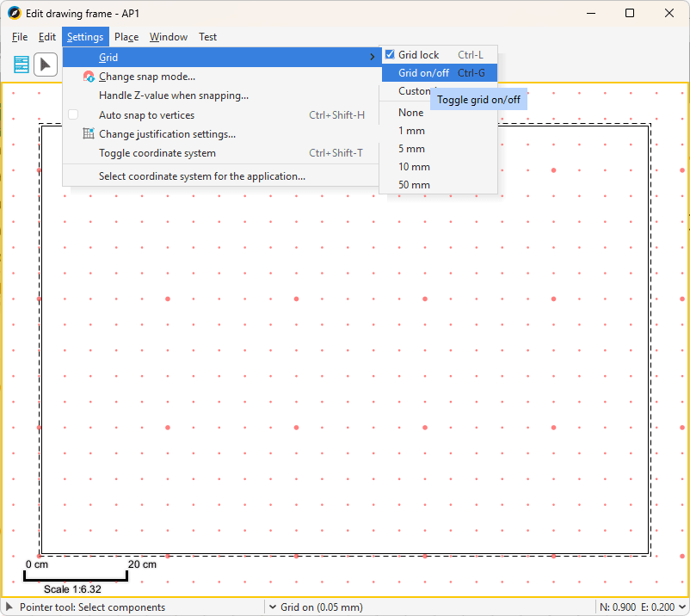The height and width of the screenshot is (616, 690).
Task: Click the Change snap mode magnet icon
Action: tap(88, 77)
